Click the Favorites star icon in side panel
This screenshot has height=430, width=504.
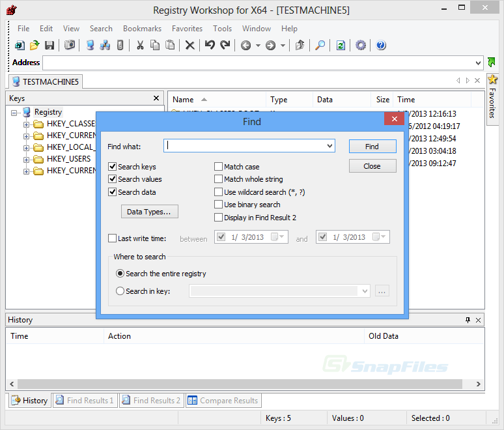pos(492,79)
